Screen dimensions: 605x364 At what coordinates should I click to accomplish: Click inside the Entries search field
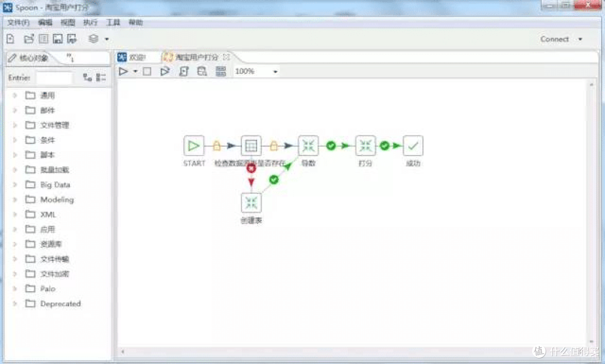54,77
